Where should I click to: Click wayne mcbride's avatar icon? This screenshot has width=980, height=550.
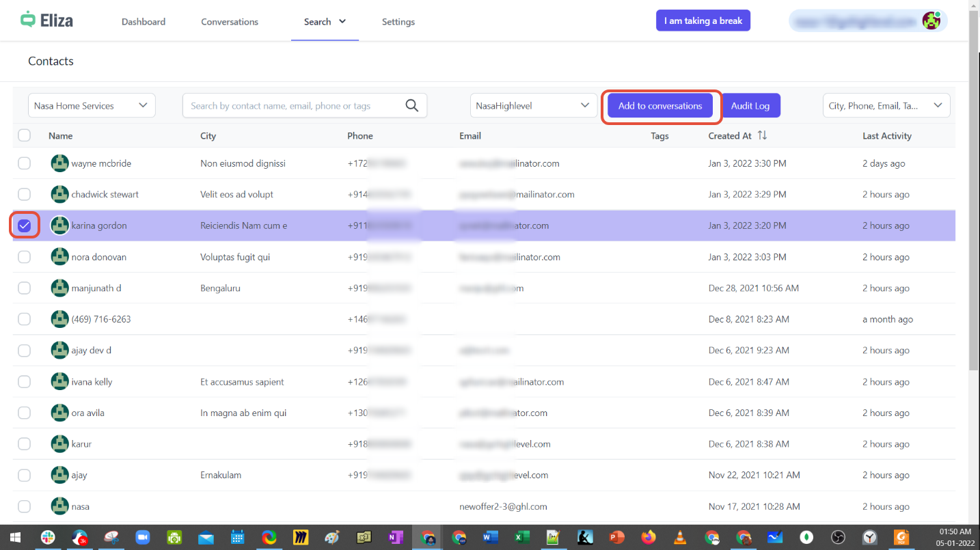tap(59, 163)
